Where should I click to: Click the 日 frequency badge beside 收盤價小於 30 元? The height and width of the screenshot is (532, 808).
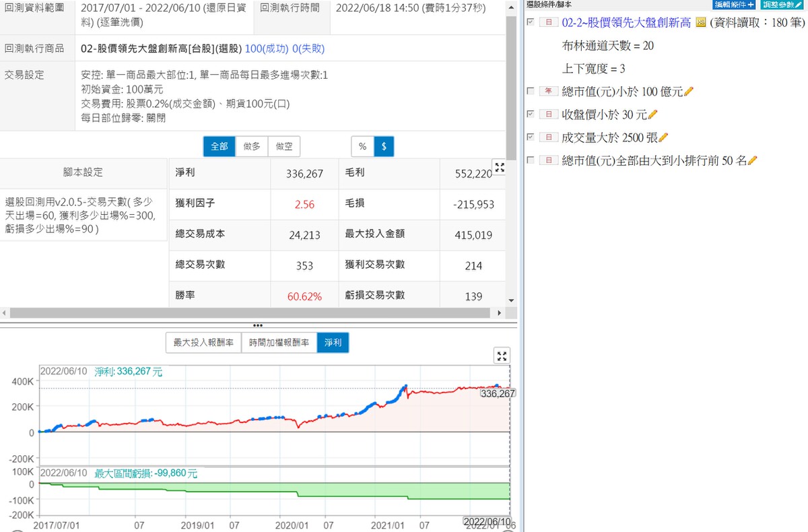[x=549, y=114]
